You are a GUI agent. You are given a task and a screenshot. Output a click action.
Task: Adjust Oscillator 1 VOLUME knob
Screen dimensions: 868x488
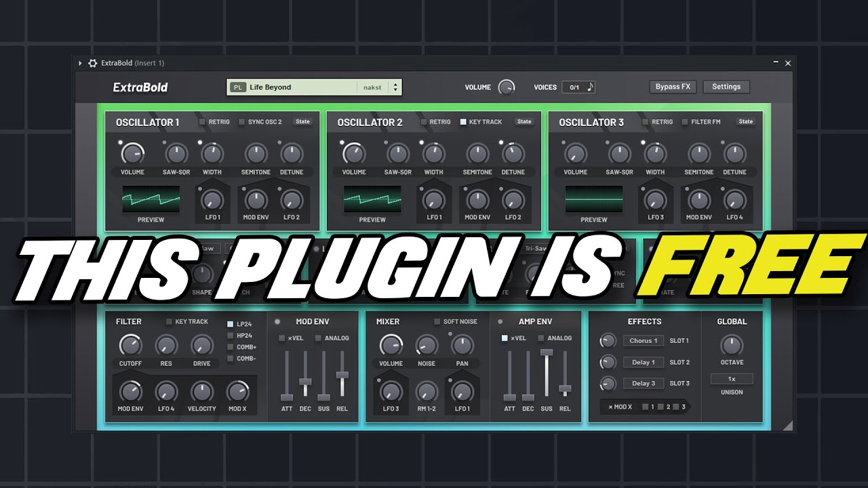pos(133,154)
